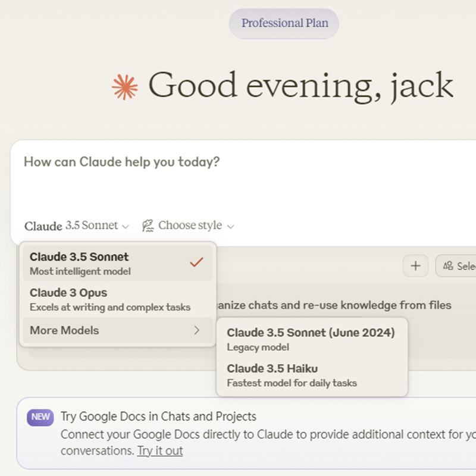Click the Professional Plan badge

(284, 24)
